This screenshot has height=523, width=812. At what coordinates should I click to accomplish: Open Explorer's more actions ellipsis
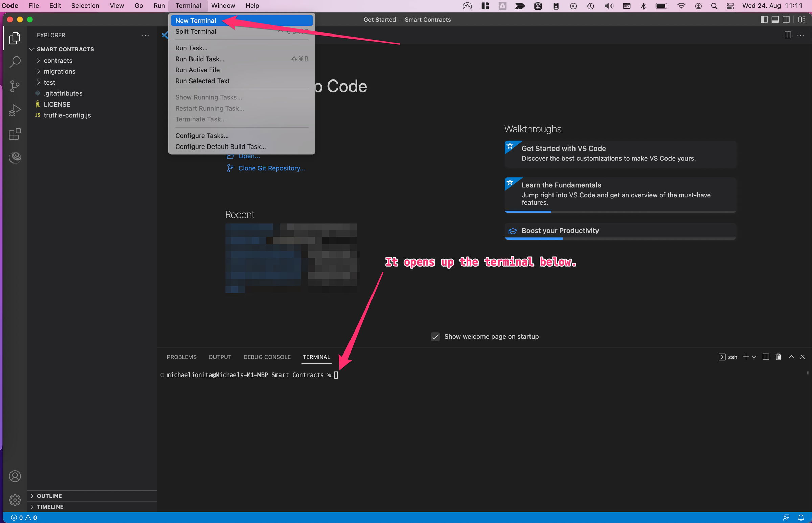pos(145,35)
